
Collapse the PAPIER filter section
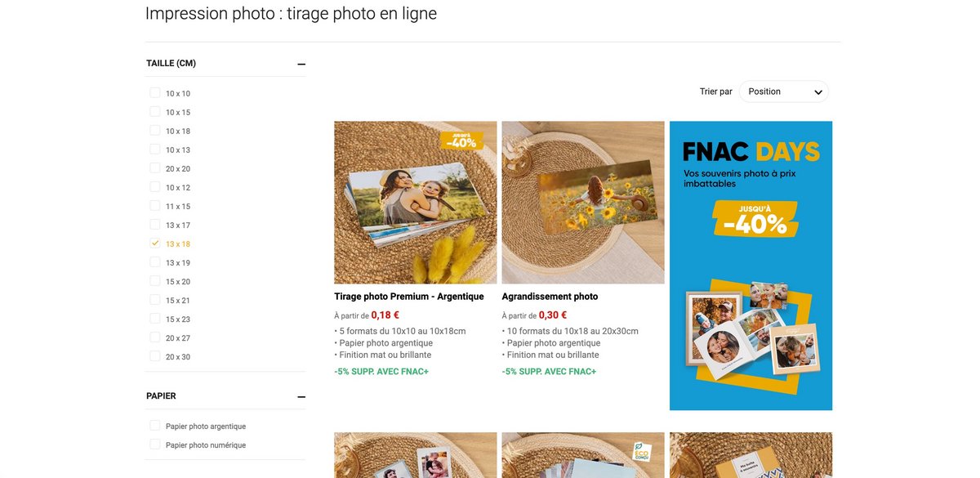[301, 396]
